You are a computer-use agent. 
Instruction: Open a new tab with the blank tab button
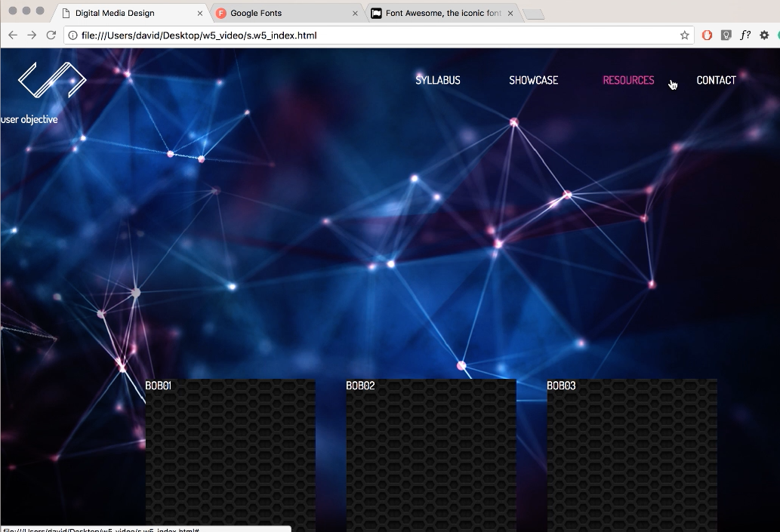click(533, 14)
